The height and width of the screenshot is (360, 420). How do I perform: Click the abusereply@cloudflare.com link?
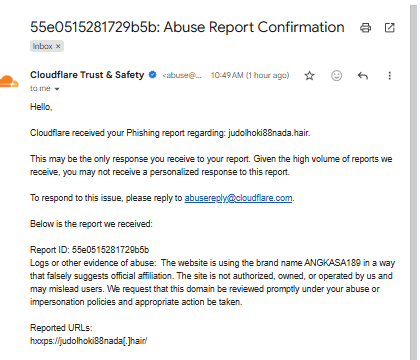[x=238, y=198]
